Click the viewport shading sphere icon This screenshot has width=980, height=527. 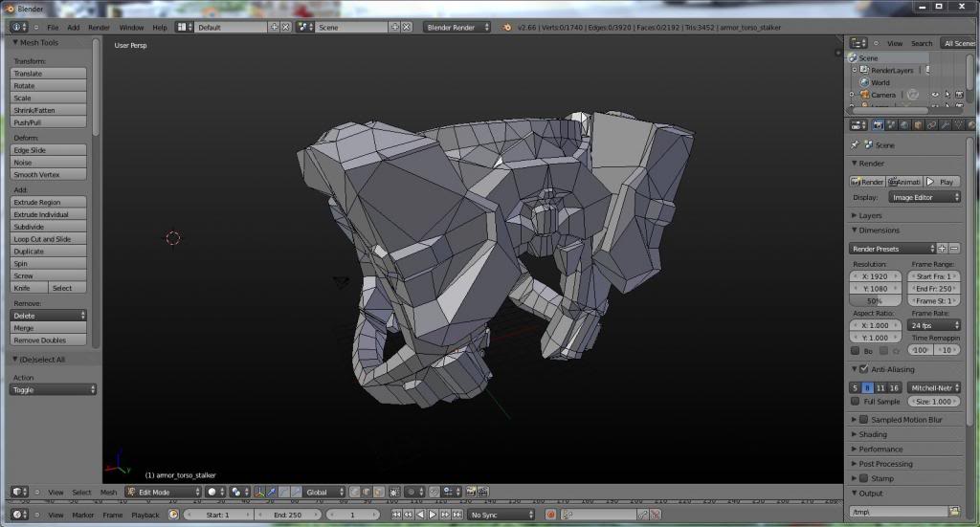(x=215, y=492)
